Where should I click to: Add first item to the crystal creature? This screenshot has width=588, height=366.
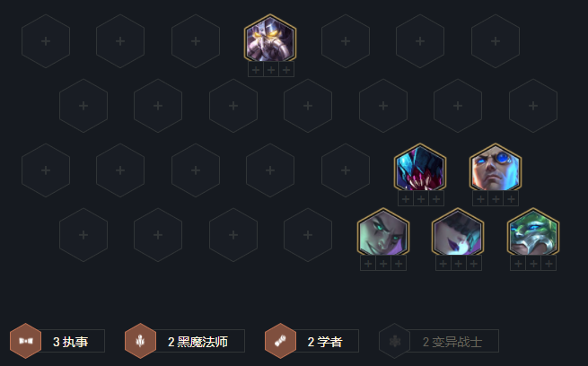(x=406, y=198)
